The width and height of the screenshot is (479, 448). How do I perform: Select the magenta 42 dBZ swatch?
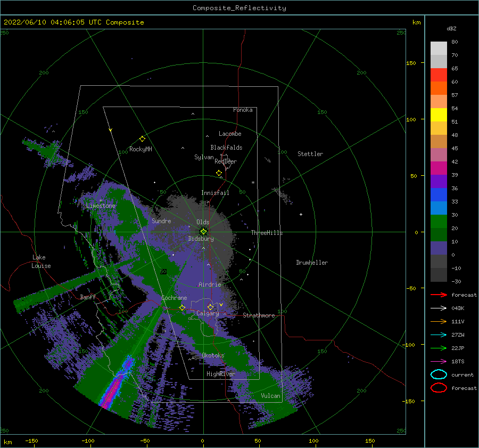click(439, 168)
